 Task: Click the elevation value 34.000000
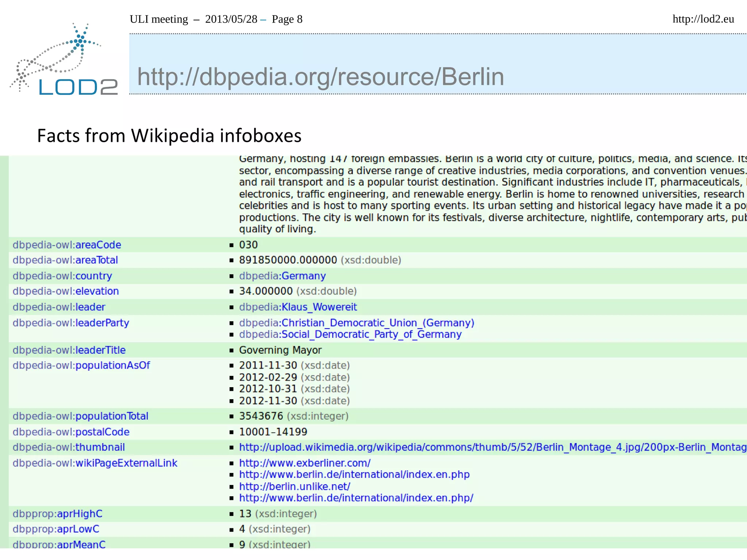point(266,291)
